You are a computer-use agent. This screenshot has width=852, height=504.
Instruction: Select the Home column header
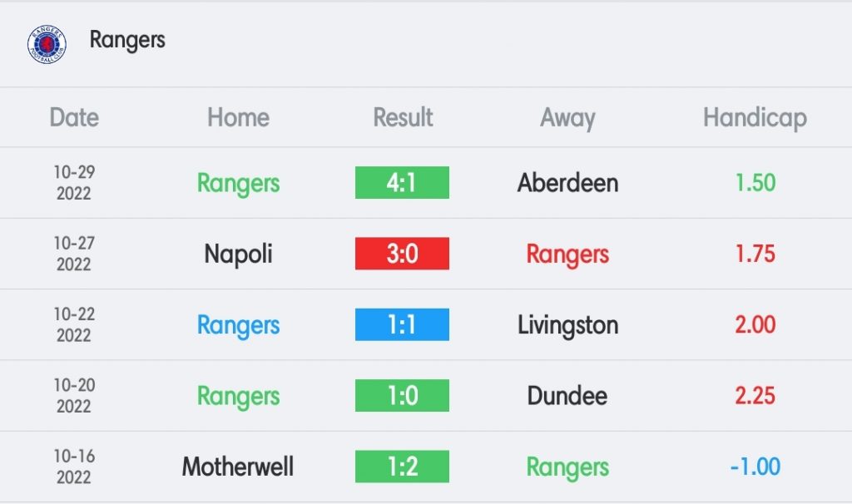pyautogui.click(x=239, y=117)
